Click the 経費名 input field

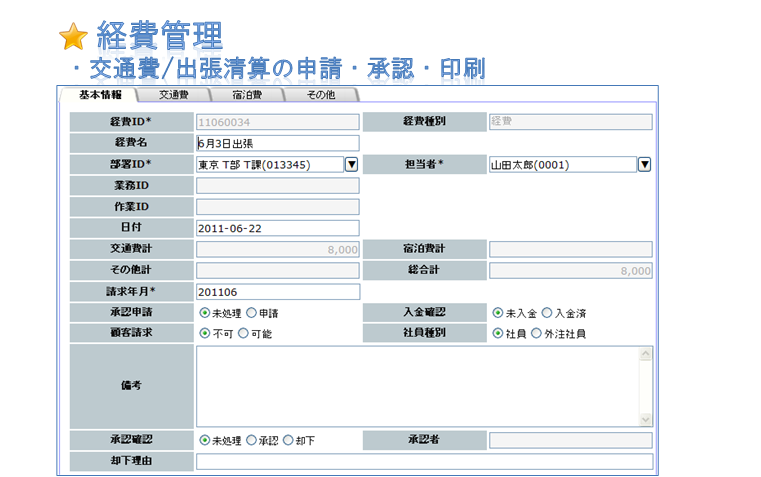[x=278, y=143]
